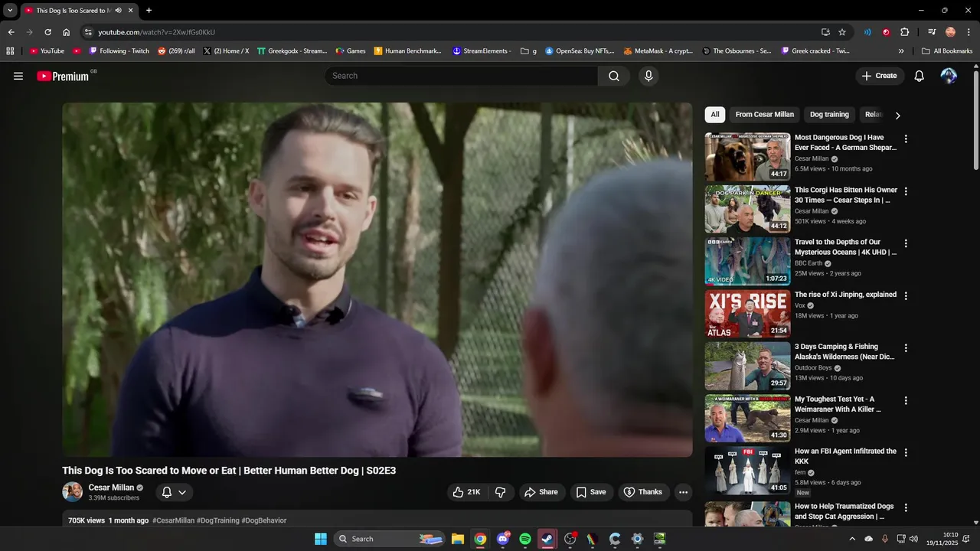Open the tab search dropdown arrow
This screenshot has width=980, height=551.
pyautogui.click(x=10, y=11)
